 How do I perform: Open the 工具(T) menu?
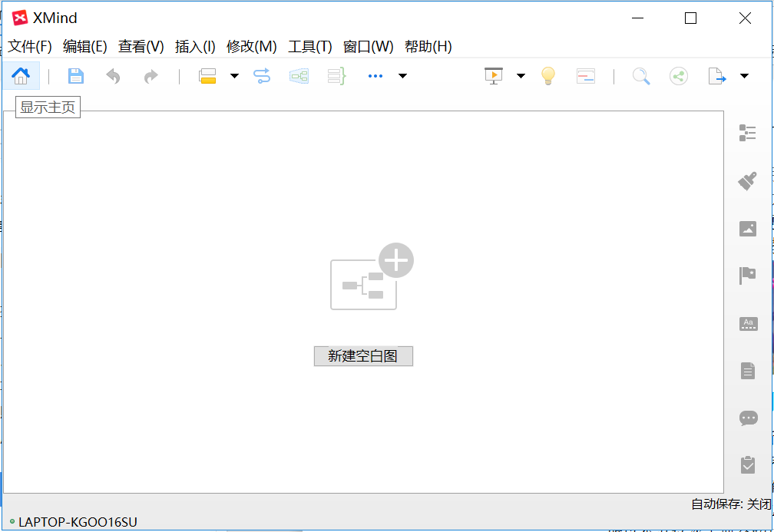tap(309, 46)
